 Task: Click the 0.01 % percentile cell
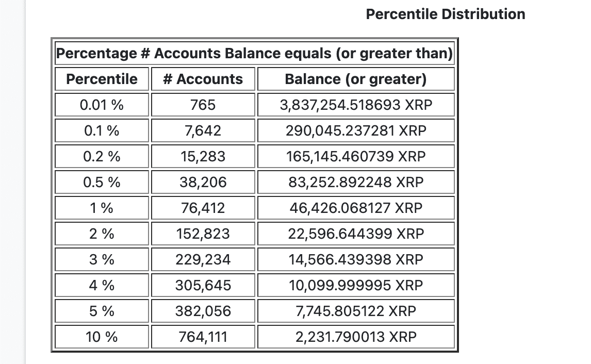click(102, 105)
